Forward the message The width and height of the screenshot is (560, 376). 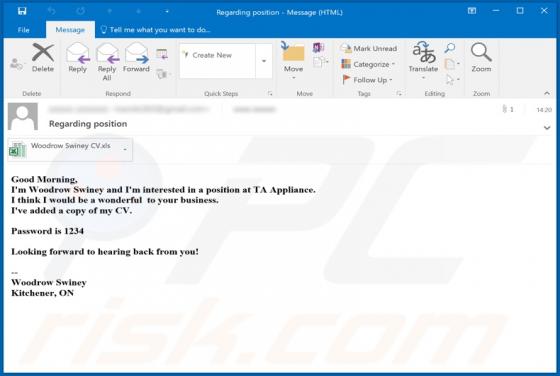[x=136, y=58]
